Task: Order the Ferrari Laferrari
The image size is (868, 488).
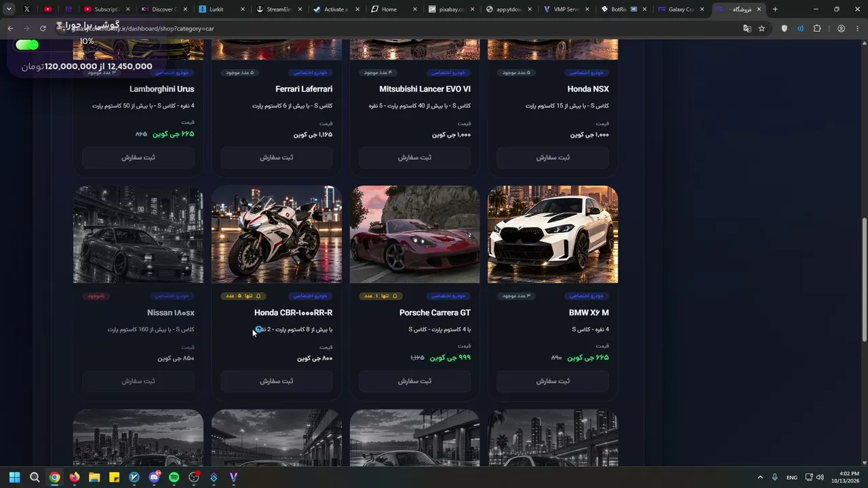Action: [x=277, y=157]
